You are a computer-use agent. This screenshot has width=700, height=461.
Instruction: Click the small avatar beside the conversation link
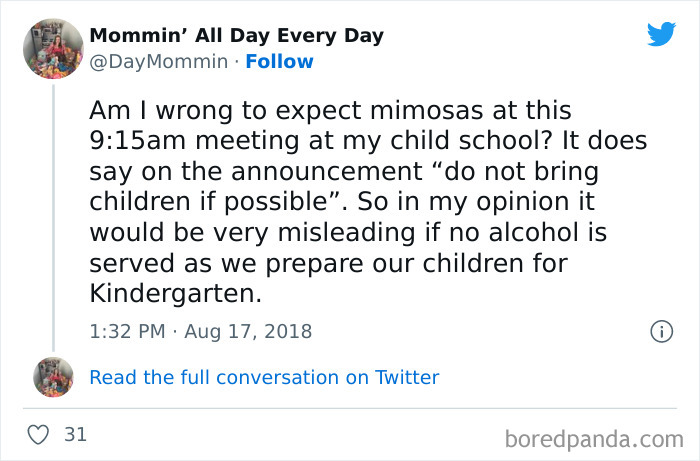coord(52,377)
